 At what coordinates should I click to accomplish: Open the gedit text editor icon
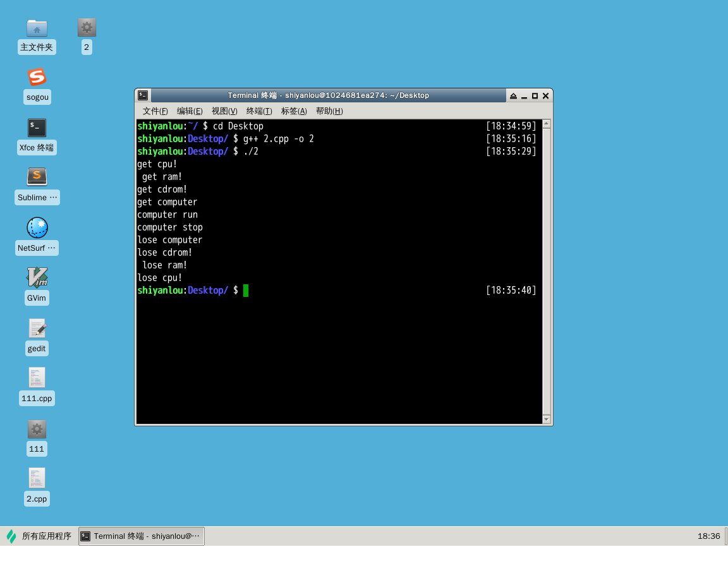tap(37, 328)
